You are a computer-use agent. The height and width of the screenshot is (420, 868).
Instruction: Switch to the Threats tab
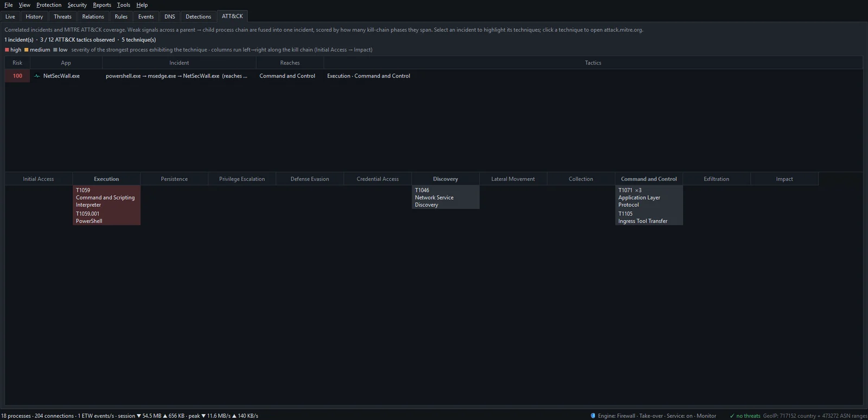coord(62,16)
